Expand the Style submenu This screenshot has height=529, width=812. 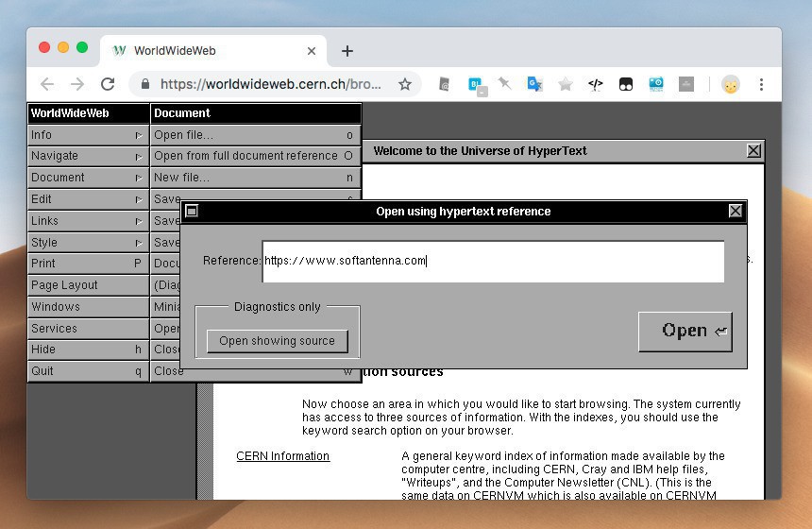pyautogui.click(x=89, y=242)
